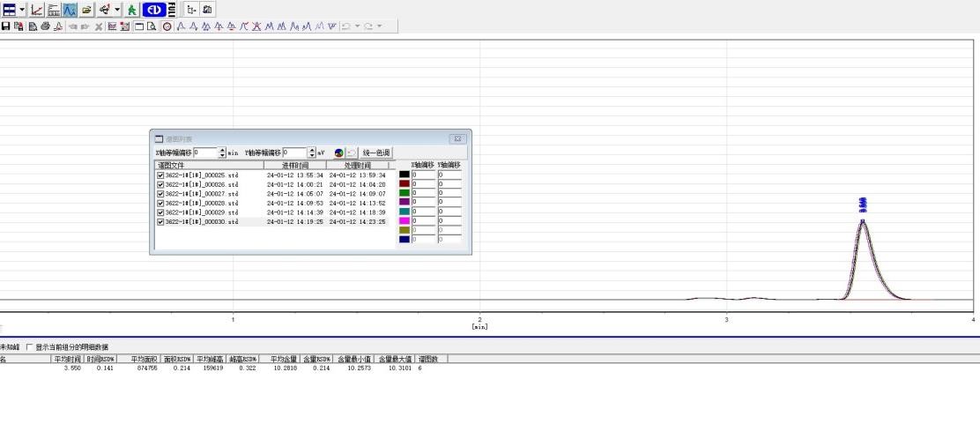
Task: Click the 平均面积 column header in results table
Action: (143, 359)
